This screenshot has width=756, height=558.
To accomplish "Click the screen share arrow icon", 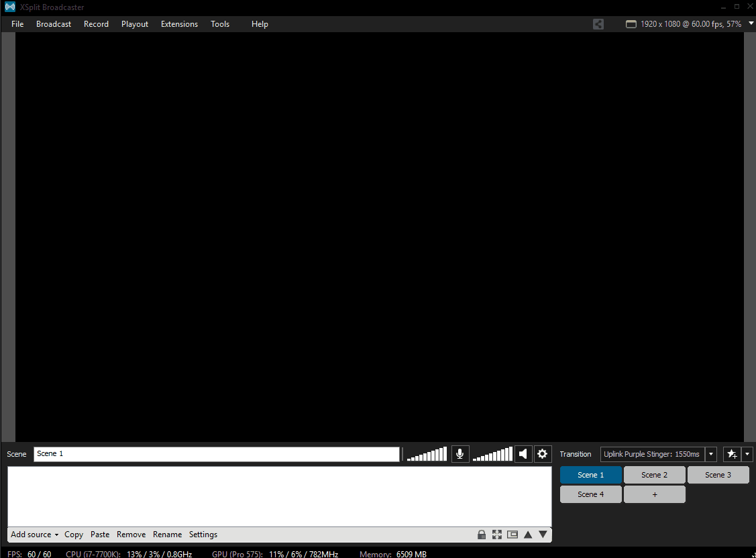I will point(598,24).
